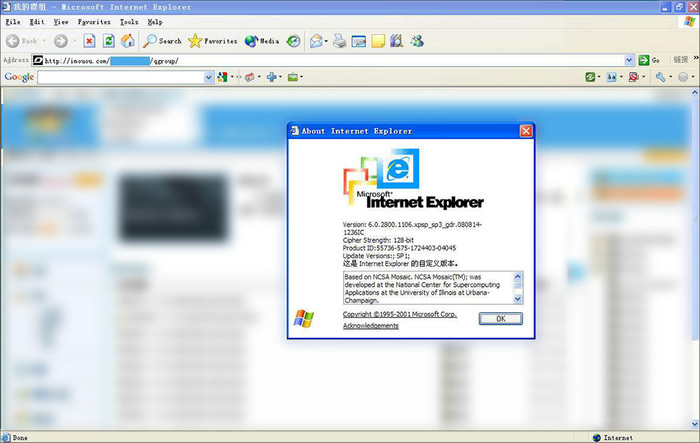Open the Search pane from the toolbar
700x443 pixels.
pos(162,41)
